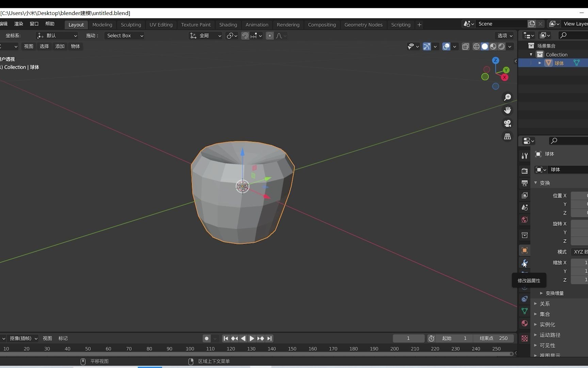Switch to the Sculpting workspace tab
The width and height of the screenshot is (588, 368).
pos(131,25)
